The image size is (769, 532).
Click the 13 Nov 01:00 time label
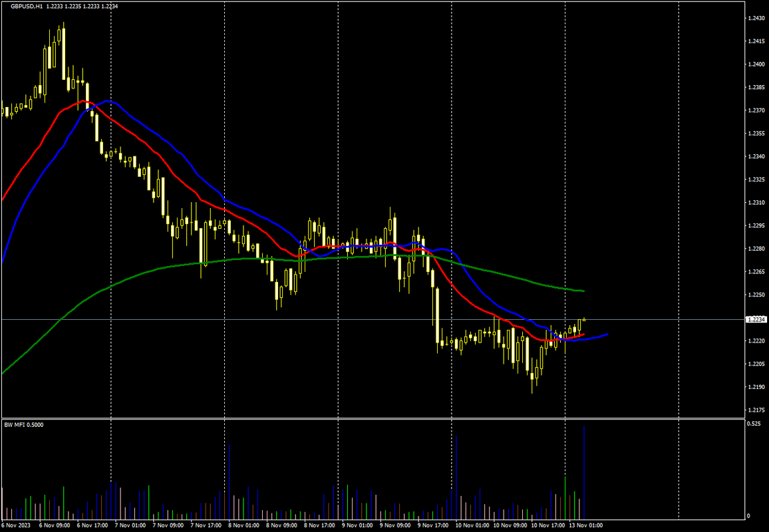tap(585, 525)
